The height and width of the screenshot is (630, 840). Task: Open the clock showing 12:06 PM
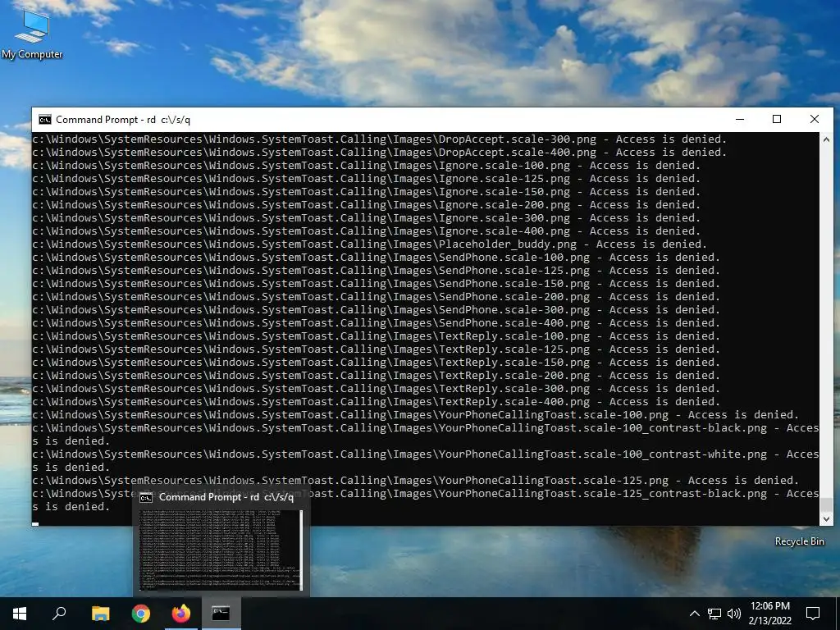pyautogui.click(x=769, y=606)
